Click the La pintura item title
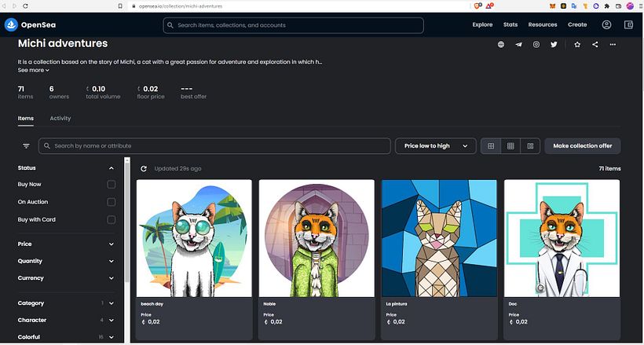Image resolution: width=644 pixels, height=345 pixels. [x=396, y=304]
